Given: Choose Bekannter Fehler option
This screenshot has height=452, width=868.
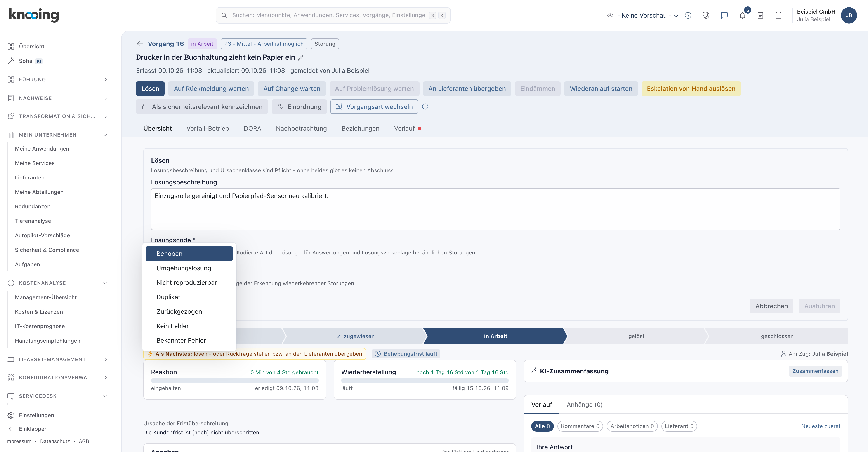Looking at the screenshot, I should [x=189, y=341].
